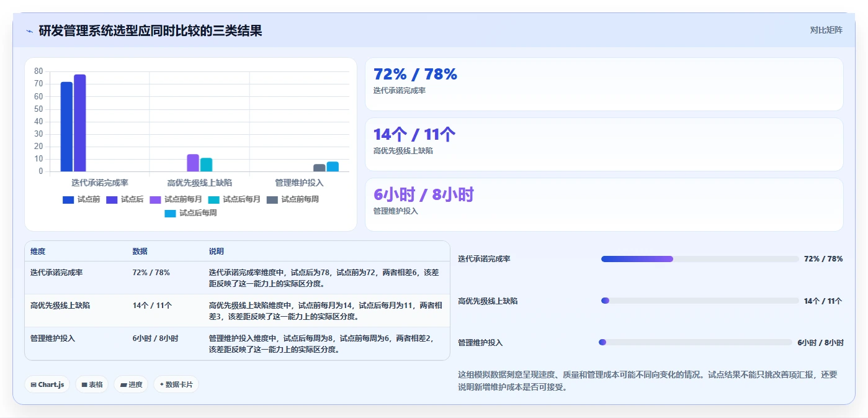Screen dimensions: 868x418
Task: Open the 14个 / 11个 data card
Action: coord(604,145)
